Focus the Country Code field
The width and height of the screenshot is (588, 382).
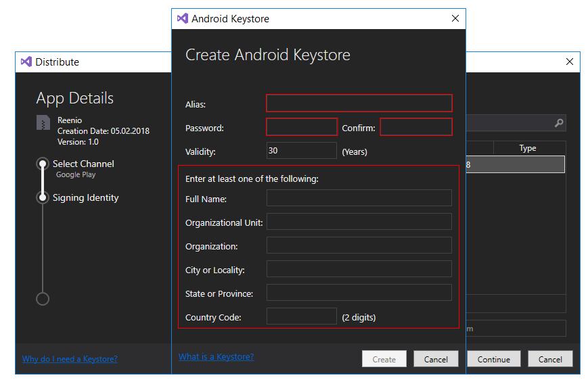[x=302, y=316]
